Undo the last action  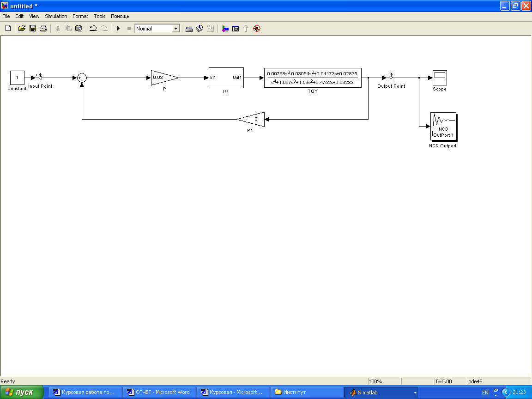93,29
